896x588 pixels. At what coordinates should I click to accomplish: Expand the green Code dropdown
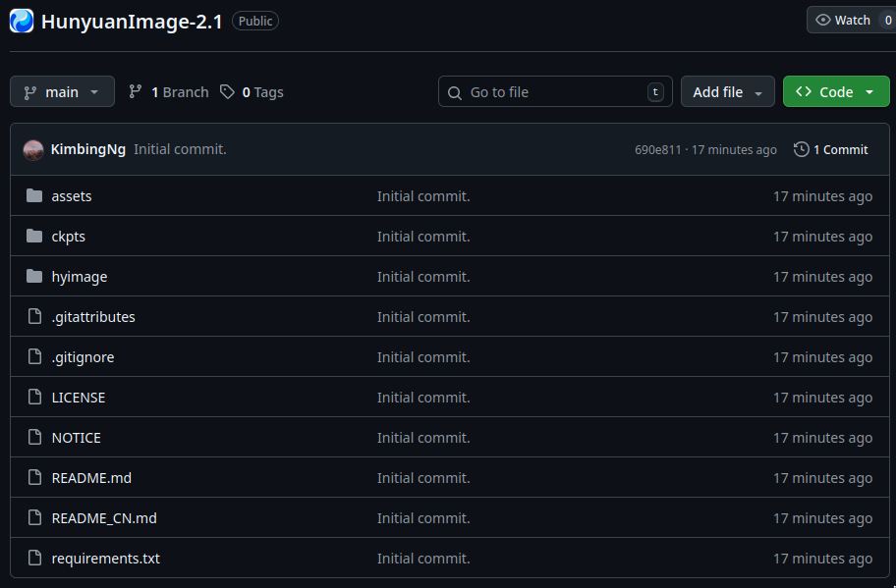coord(835,91)
